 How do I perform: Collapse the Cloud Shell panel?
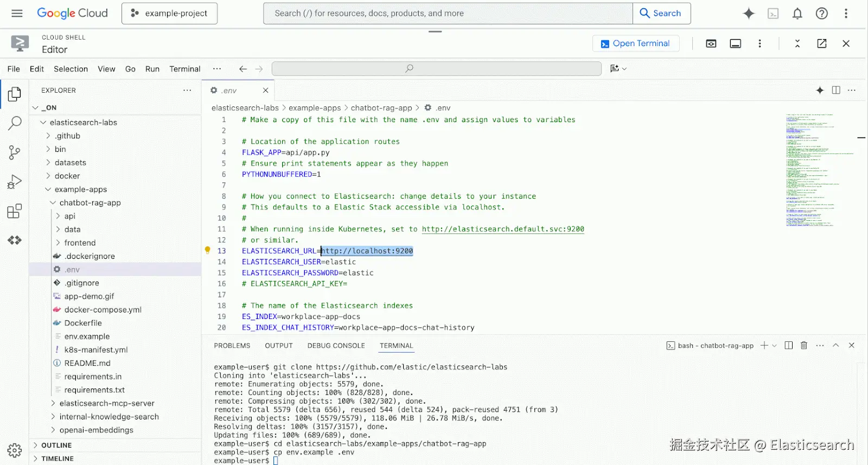797,43
